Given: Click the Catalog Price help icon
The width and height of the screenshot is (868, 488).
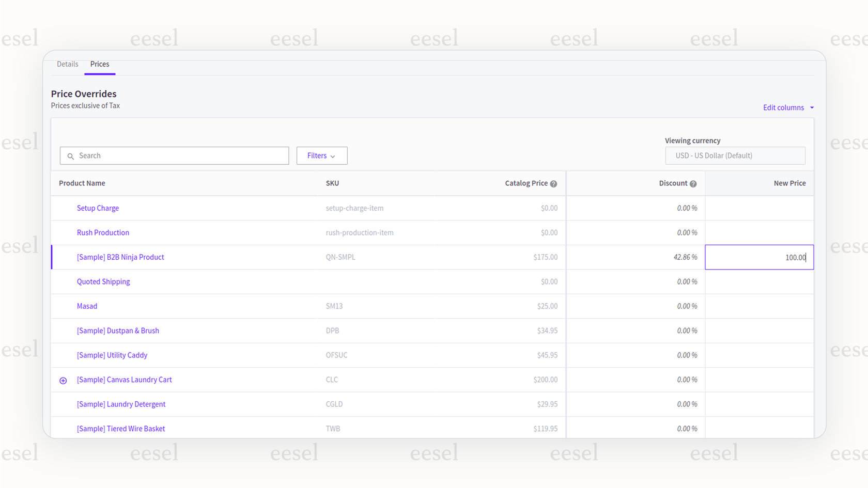Looking at the screenshot, I should click(553, 184).
